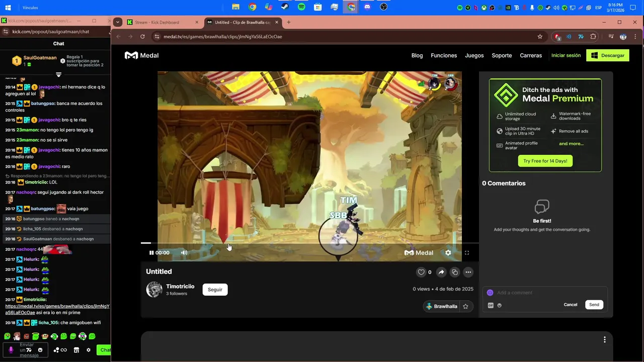Viewport: 644px width, 362px height.
Task: Open the emoji picker in Kick chat input
Action: 40,350
